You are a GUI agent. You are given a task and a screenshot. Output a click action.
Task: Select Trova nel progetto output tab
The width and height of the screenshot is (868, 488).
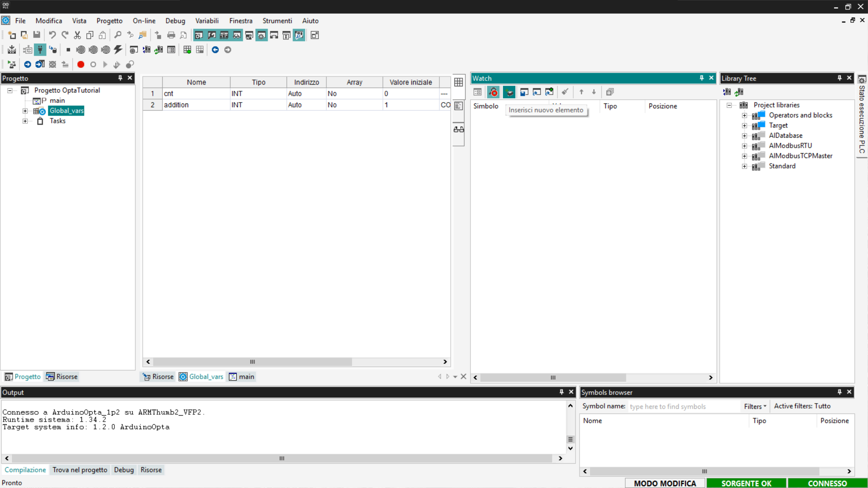[80, 470]
